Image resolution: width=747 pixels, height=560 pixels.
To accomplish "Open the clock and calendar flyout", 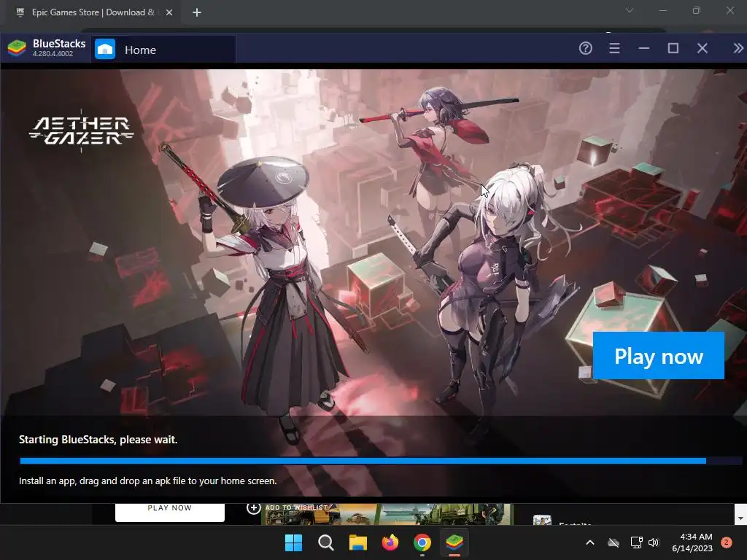I will click(x=692, y=542).
